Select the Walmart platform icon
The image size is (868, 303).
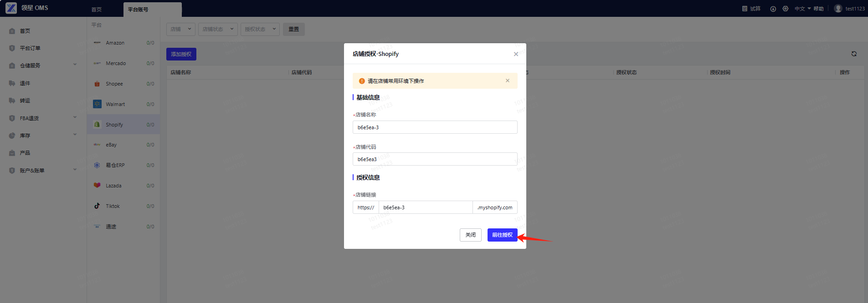tap(97, 104)
